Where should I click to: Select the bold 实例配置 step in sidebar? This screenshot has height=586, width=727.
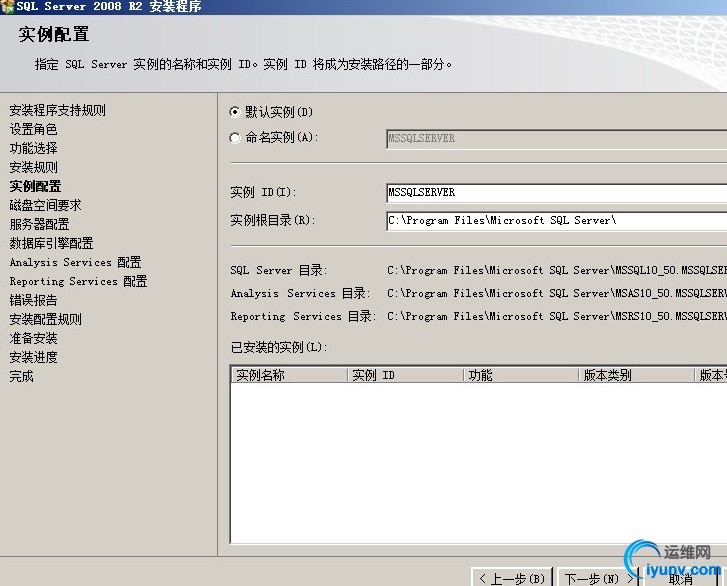(x=35, y=186)
